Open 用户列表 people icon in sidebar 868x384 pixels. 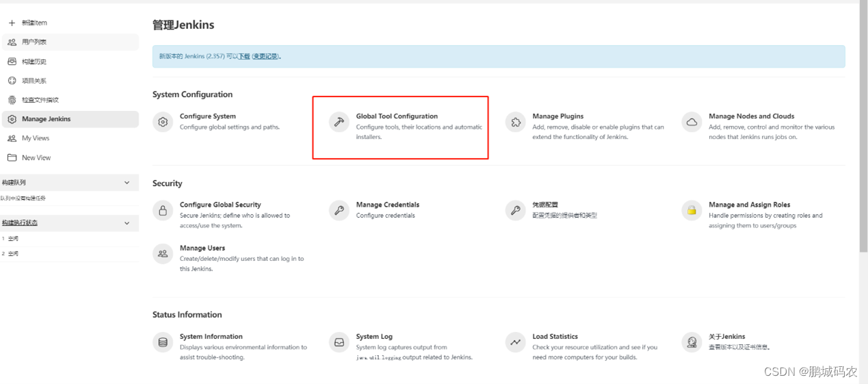[x=12, y=42]
